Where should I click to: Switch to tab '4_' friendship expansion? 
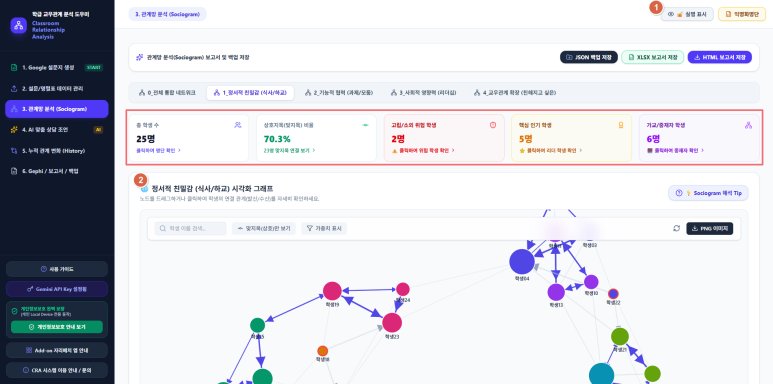point(515,93)
